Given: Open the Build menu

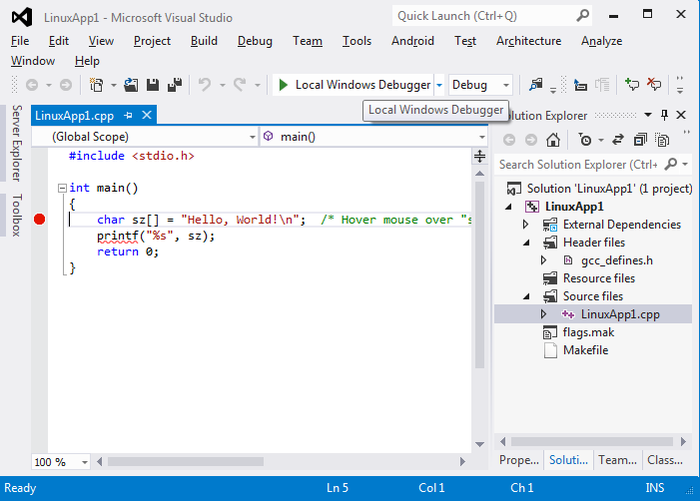Looking at the screenshot, I should (204, 41).
